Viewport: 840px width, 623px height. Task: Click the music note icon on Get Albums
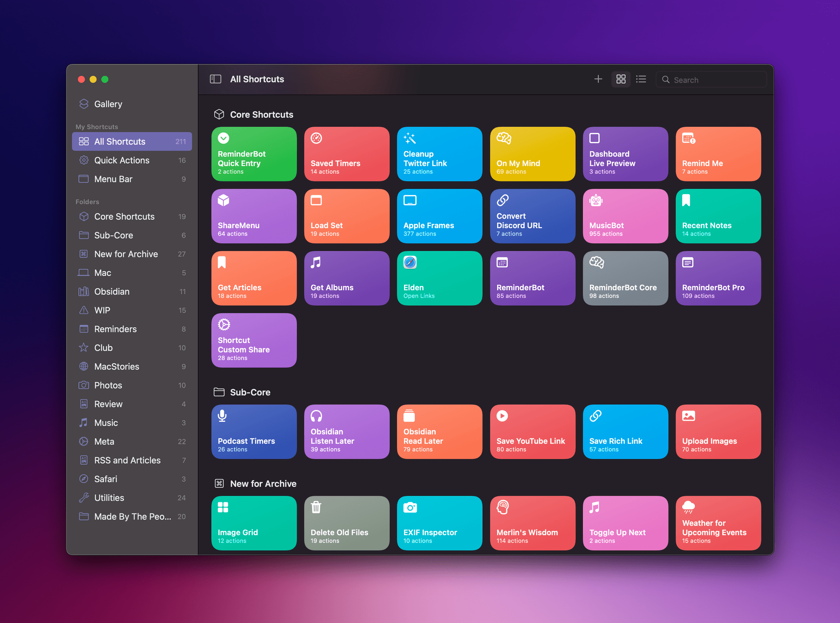point(315,262)
